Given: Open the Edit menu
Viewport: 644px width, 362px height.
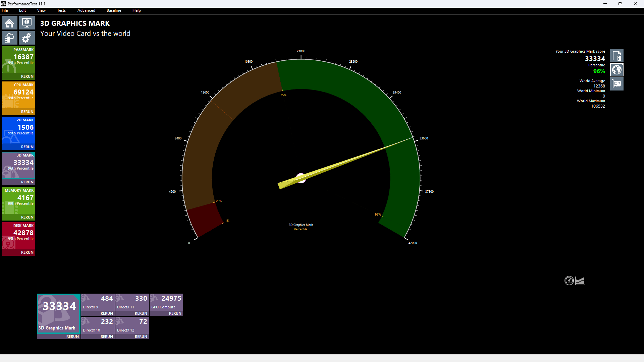Looking at the screenshot, I should coord(22,10).
